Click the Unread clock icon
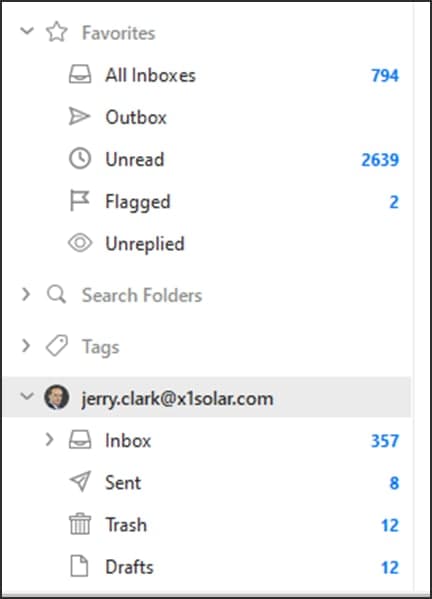 [80, 159]
